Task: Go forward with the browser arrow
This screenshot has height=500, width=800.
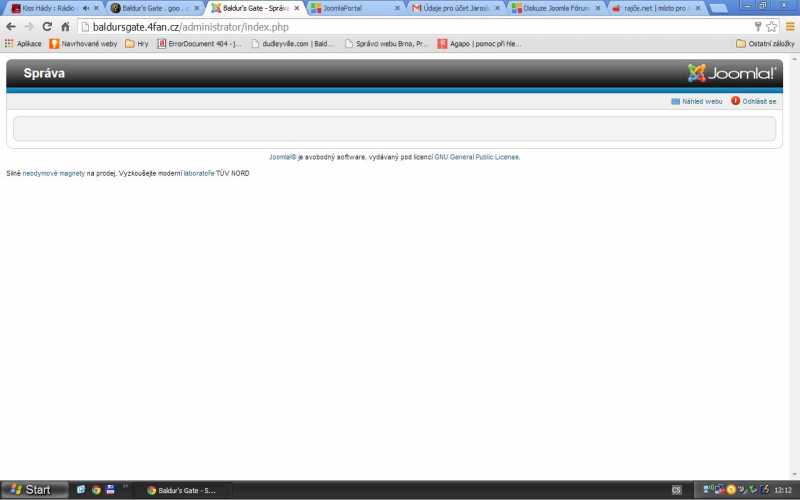Action: click(x=29, y=27)
